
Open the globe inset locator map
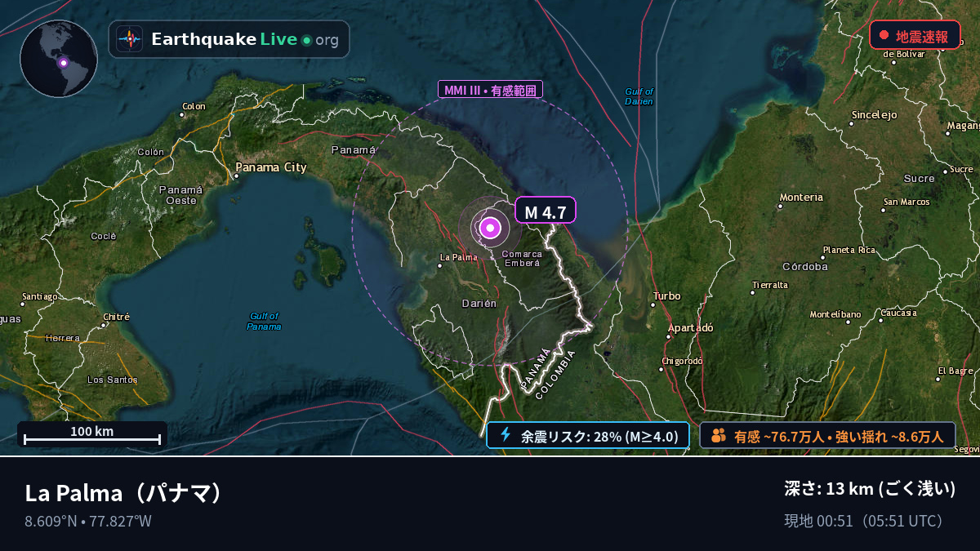tap(59, 59)
